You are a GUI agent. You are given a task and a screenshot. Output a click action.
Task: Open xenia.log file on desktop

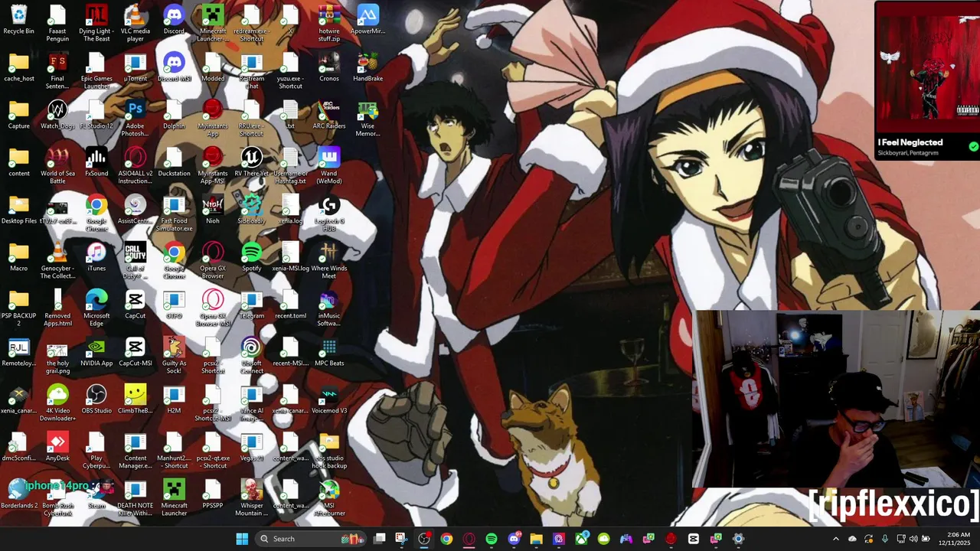(x=290, y=210)
